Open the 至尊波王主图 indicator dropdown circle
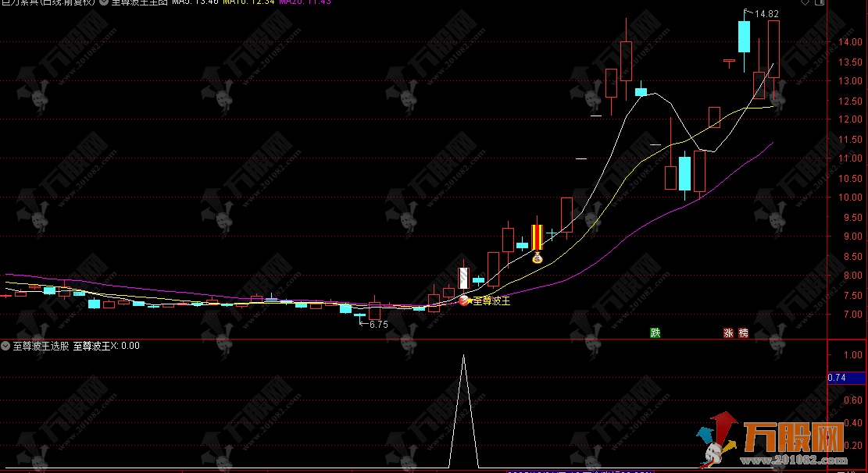 (103, 2)
